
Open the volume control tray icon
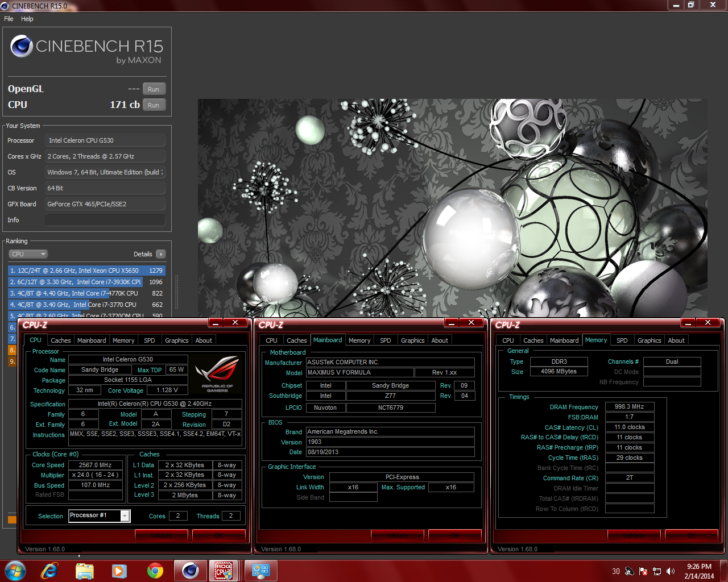pos(671,571)
